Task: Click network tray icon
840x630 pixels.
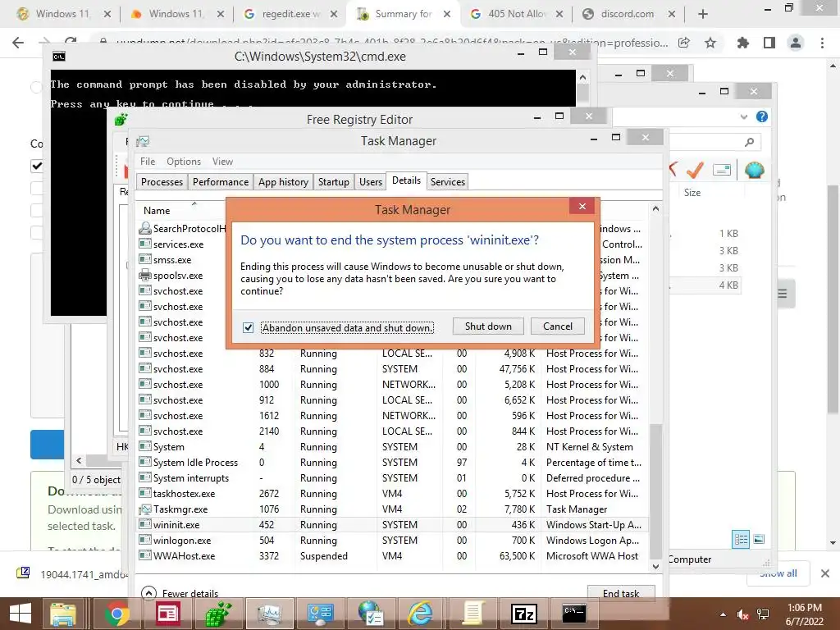Action: coord(763,614)
